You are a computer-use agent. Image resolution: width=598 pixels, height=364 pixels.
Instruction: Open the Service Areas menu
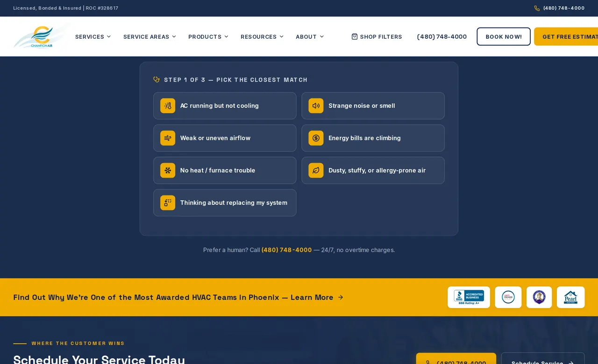tap(149, 36)
